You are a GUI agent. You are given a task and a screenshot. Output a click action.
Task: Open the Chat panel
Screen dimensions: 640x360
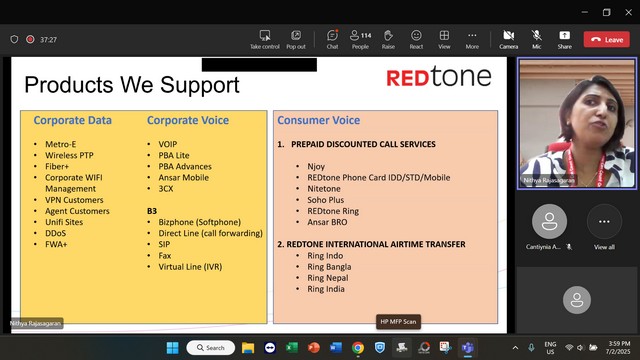tap(332, 40)
